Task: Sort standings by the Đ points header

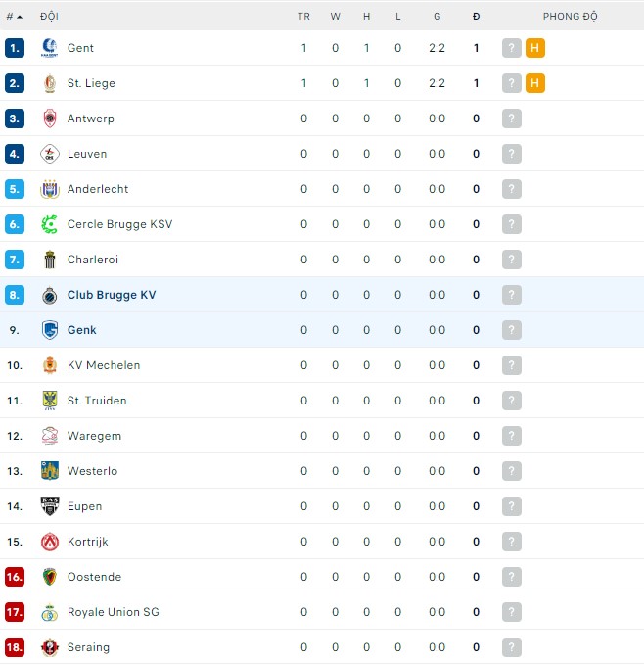Action: point(476,17)
